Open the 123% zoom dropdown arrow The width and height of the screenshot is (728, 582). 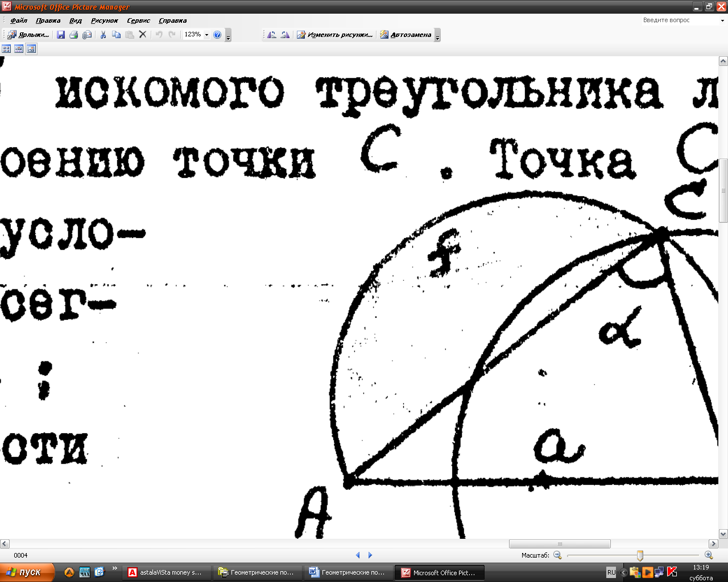coord(207,35)
